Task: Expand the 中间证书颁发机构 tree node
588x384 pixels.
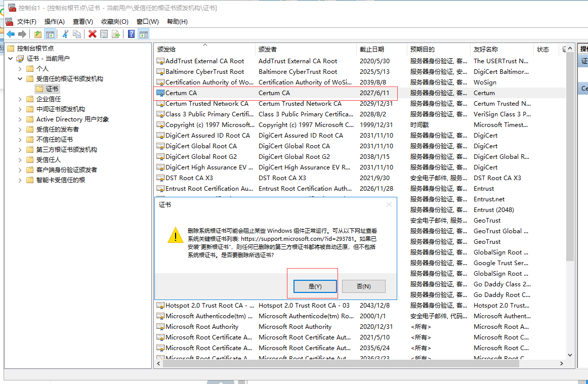Action: tap(20, 109)
